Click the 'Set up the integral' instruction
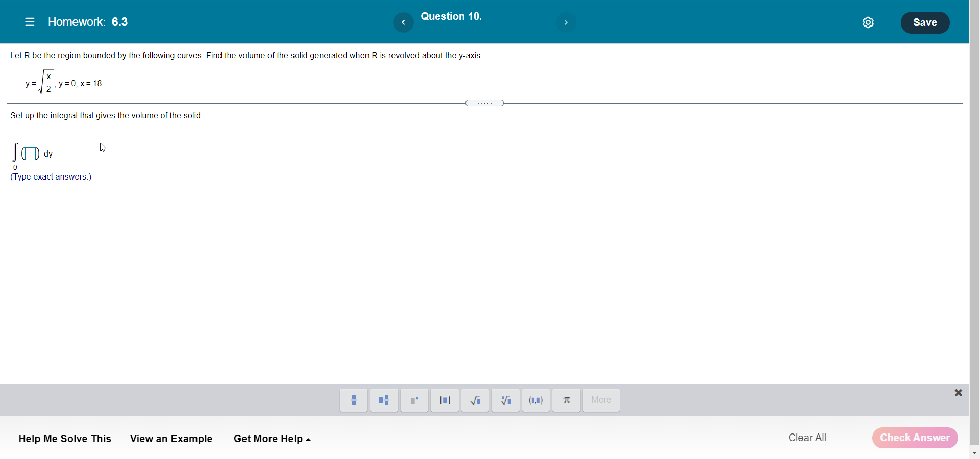 pos(106,116)
